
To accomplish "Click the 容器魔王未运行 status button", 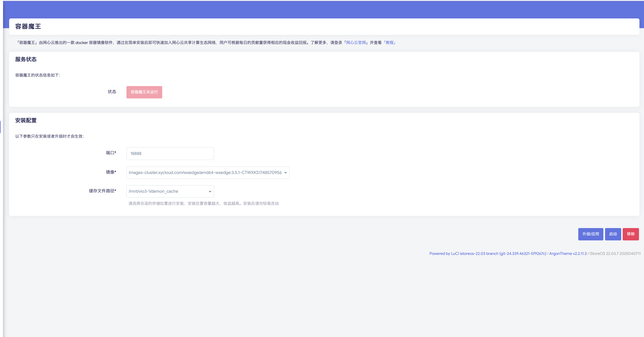I will point(144,92).
